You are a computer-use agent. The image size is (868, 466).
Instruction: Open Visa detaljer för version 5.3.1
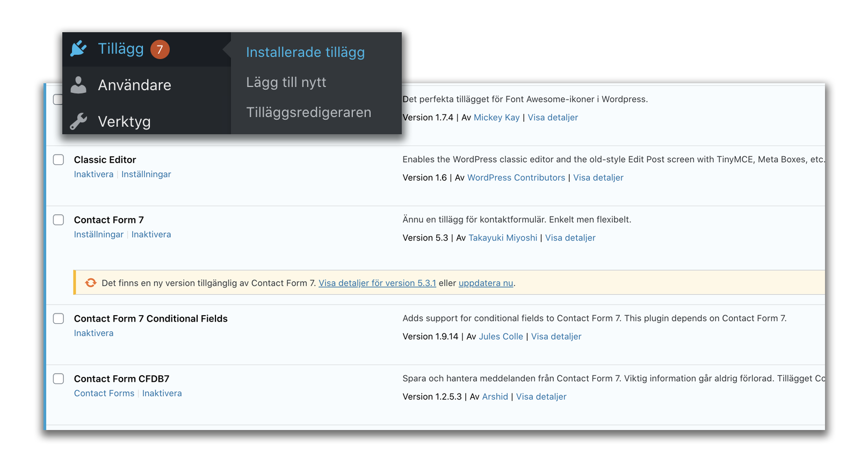tap(377, 283)
